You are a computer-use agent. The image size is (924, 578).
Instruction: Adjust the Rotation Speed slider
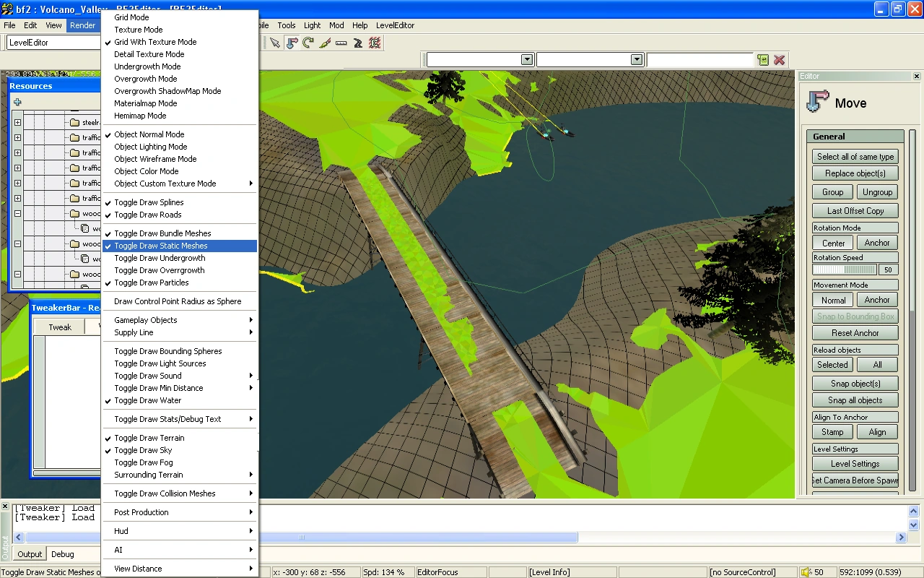[844, 269]
